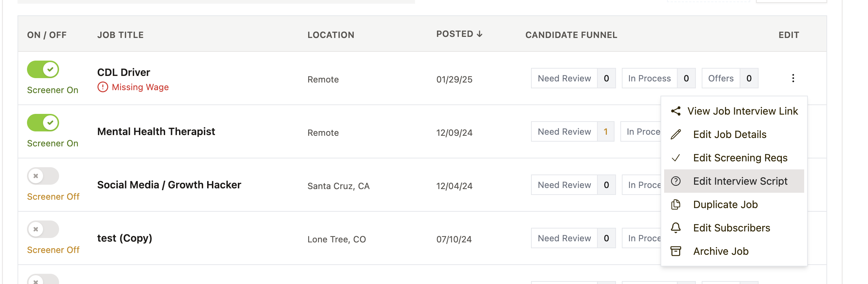Turn on the test (Copy) screener
The width and height of the screenshot is (868, 284).
pyautogui.click(x=43, y=229)
